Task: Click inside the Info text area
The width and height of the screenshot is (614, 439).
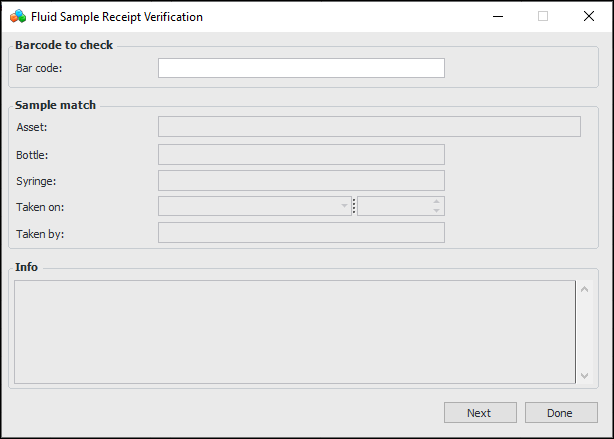Action: pyautogui.click(x=294, y=331)
